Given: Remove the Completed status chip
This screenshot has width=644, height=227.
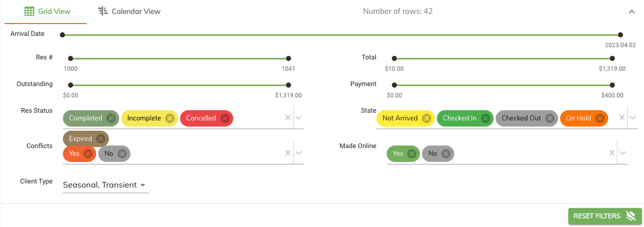Looking at the screenshot, I should coord(111,118).
